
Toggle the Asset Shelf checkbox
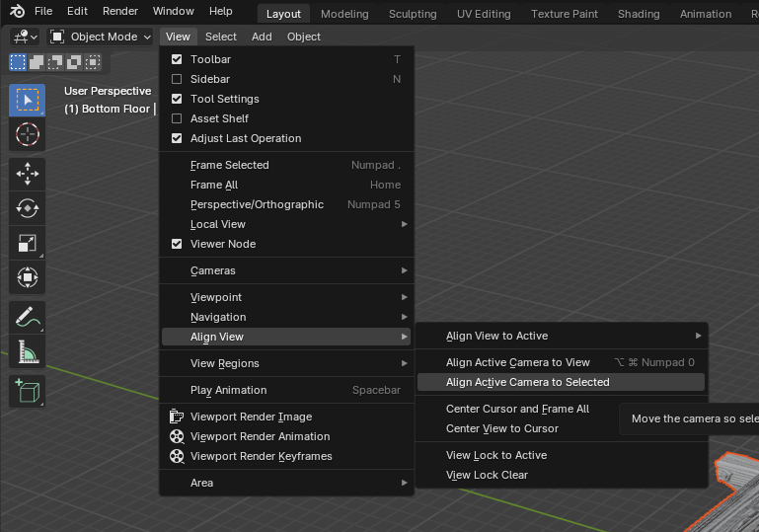(178, 118)
